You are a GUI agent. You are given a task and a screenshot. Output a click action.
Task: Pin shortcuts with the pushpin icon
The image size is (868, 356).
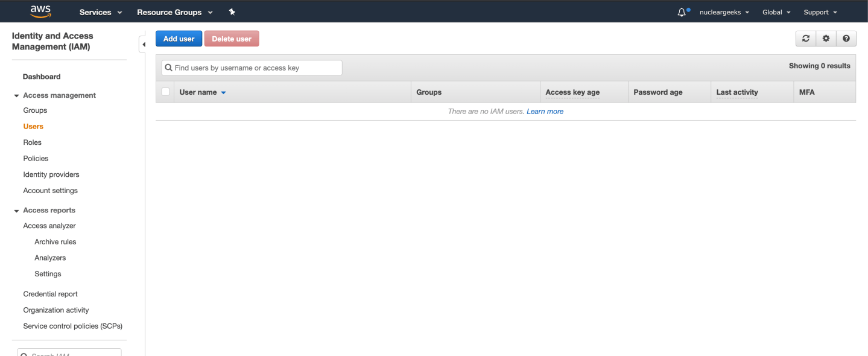pyautogui.click(x=232, y=12)
